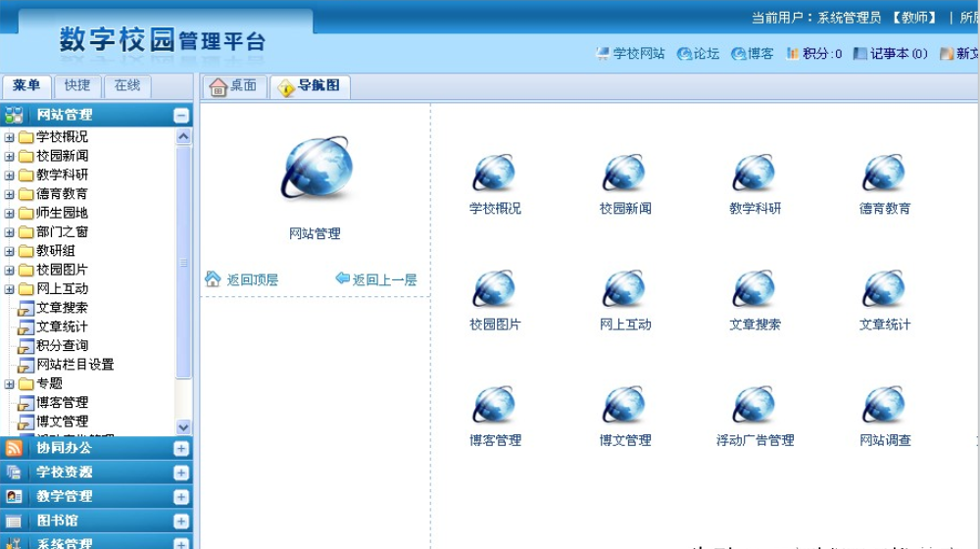Click the back arrow icon beside 返回上一层
This screenshot has width=980, height=549.
[342, 277]
